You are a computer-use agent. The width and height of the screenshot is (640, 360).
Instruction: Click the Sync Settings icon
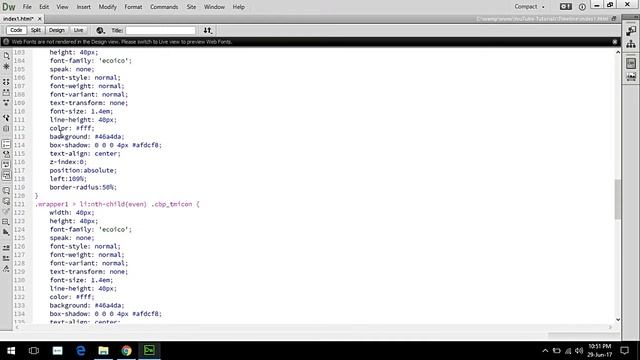pos(566,7)
